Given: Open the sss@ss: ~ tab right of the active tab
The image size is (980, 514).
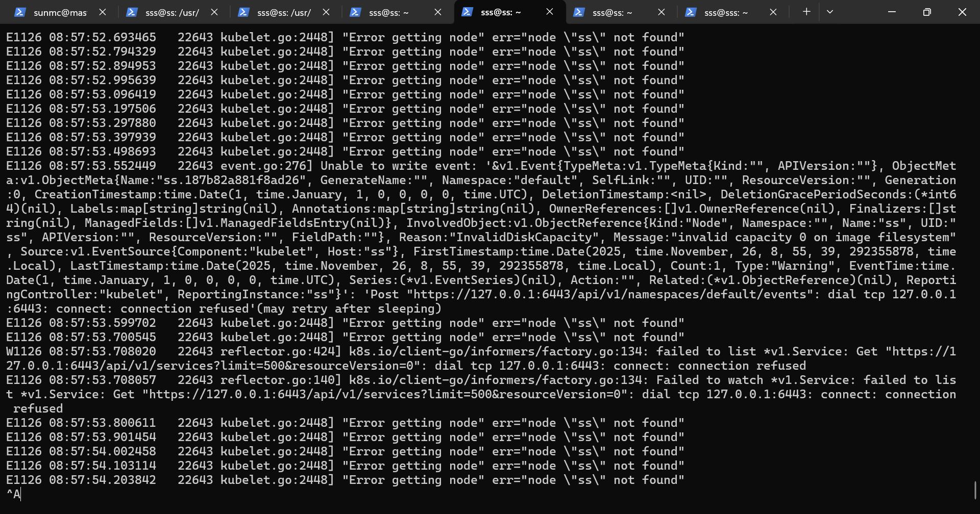Looking at the screenshot, I should pyautogui.click(x=612, y=13).
